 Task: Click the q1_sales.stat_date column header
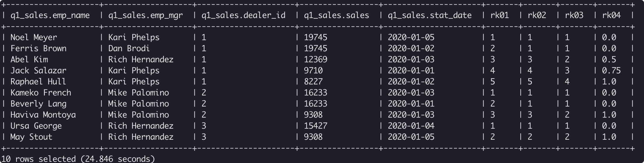coord(430,15)
